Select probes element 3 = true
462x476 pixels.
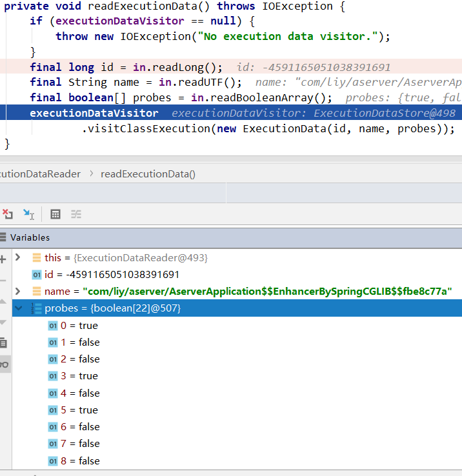[x=79, y=376]
